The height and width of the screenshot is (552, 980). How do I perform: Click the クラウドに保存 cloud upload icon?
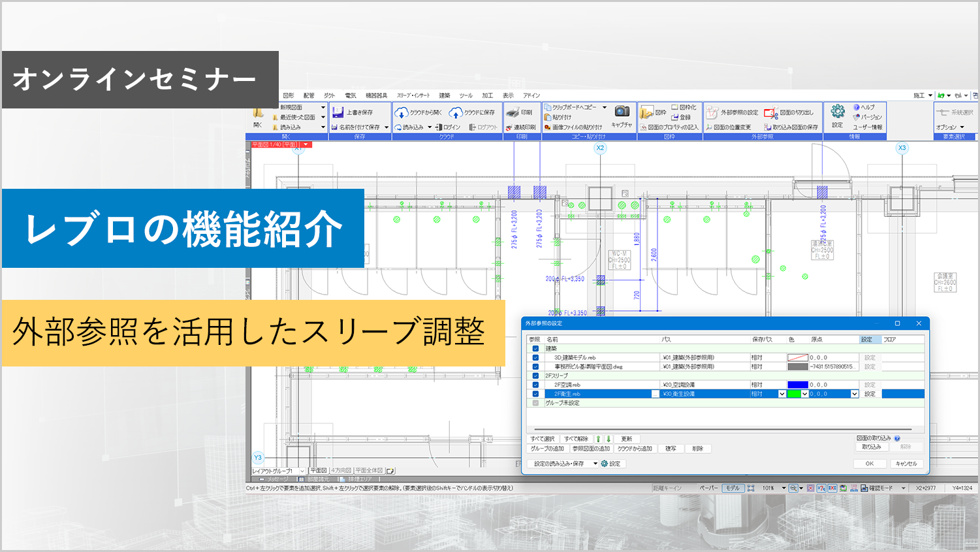456,112
